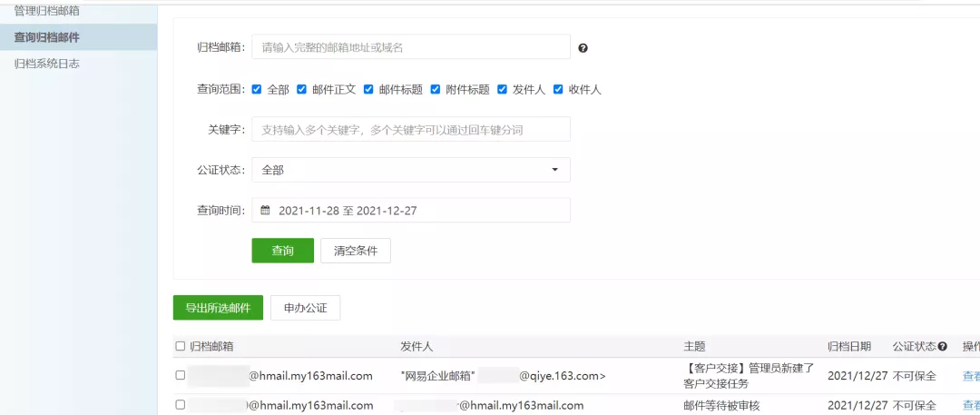Viewport: 980px width, 415px height.
Task: Uncheck the 发件人 scope checkbox
Action: pyautogui.click(x=502, y=90)
